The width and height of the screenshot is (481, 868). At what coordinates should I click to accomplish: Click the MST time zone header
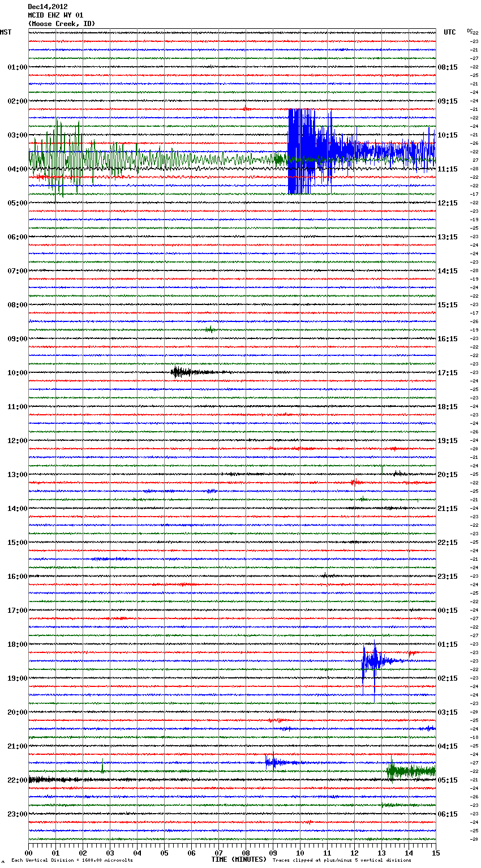coord(6,32)
